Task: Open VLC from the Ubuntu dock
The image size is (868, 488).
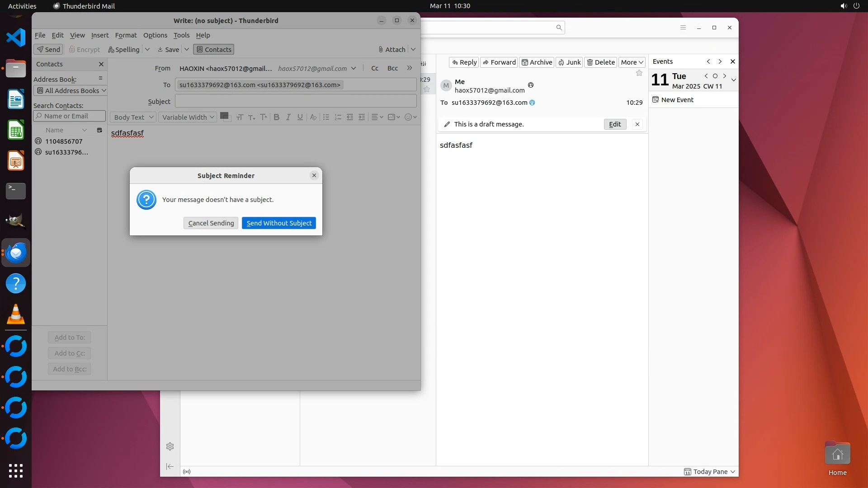Action: pos(16,314)
